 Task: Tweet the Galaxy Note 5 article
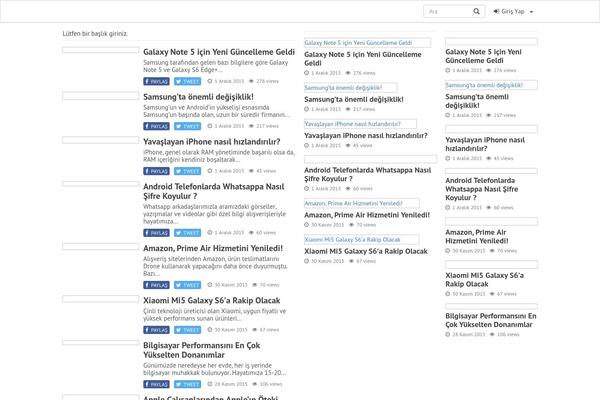click(x=188, y=82)
